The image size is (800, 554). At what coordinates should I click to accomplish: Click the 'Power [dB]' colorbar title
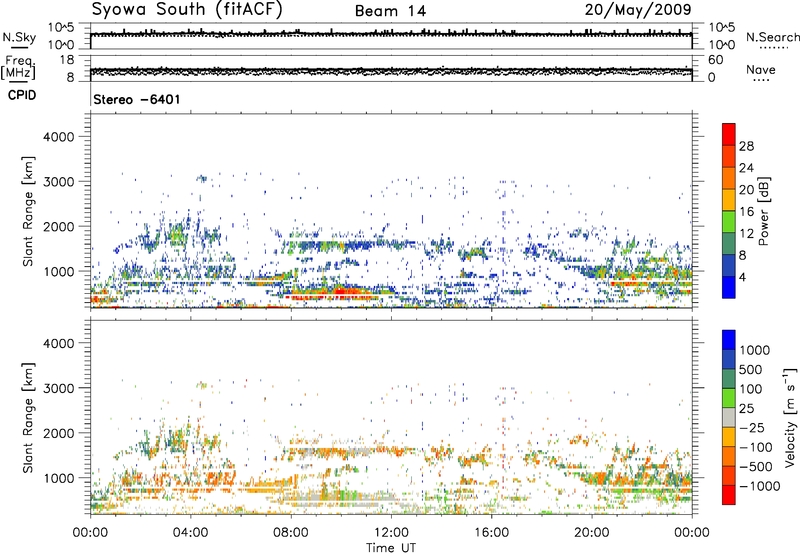[763, 211]
